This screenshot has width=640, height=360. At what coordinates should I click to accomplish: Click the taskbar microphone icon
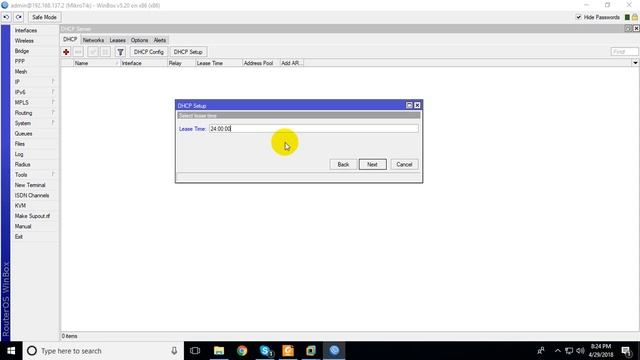tap(174, 351)
